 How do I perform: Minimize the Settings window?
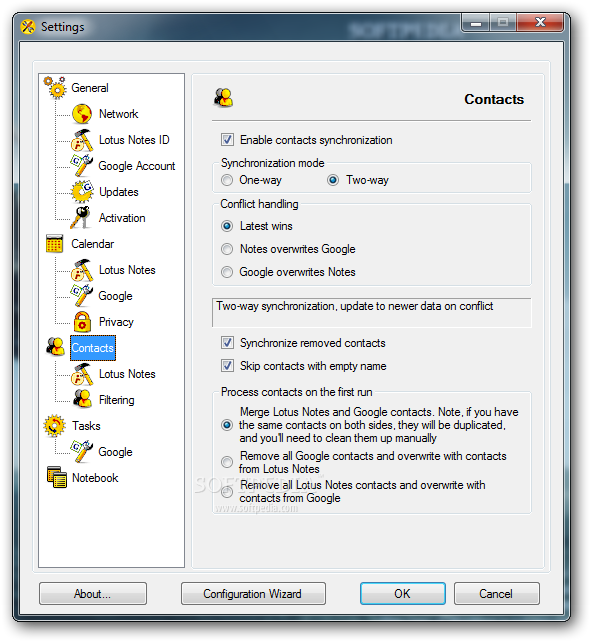coord(476,22)
